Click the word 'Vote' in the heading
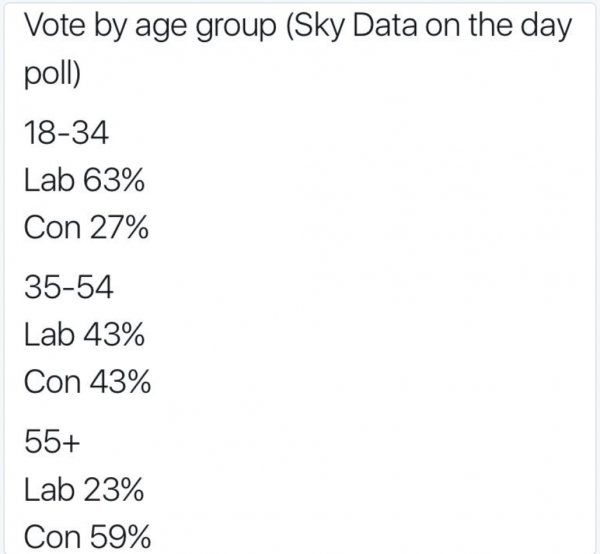 (x=55, y=25)
